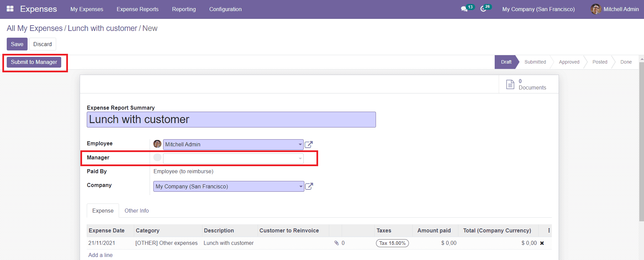Viewport: 644px width, 260px height.
Task: Click the attachment paperclip in expense line
Action: click(336, 243)
